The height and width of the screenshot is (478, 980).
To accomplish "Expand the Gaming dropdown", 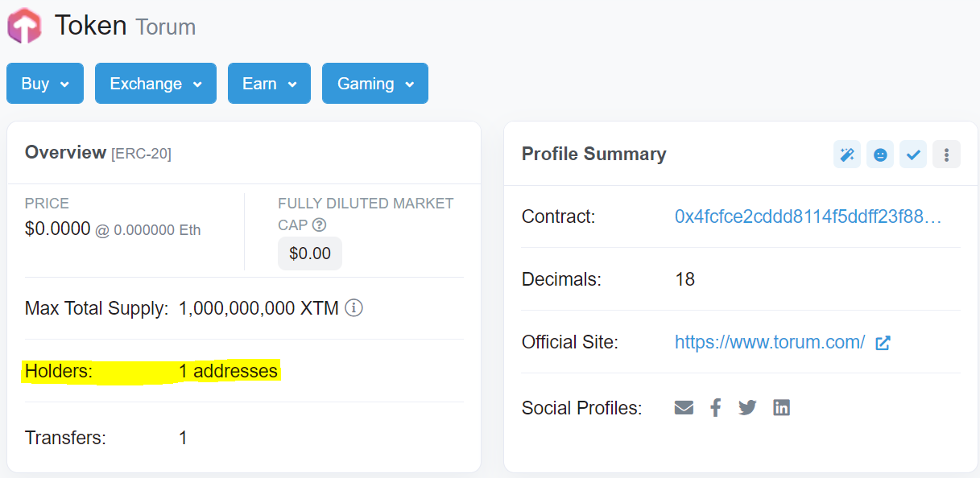I will click(x=375, y=84).
